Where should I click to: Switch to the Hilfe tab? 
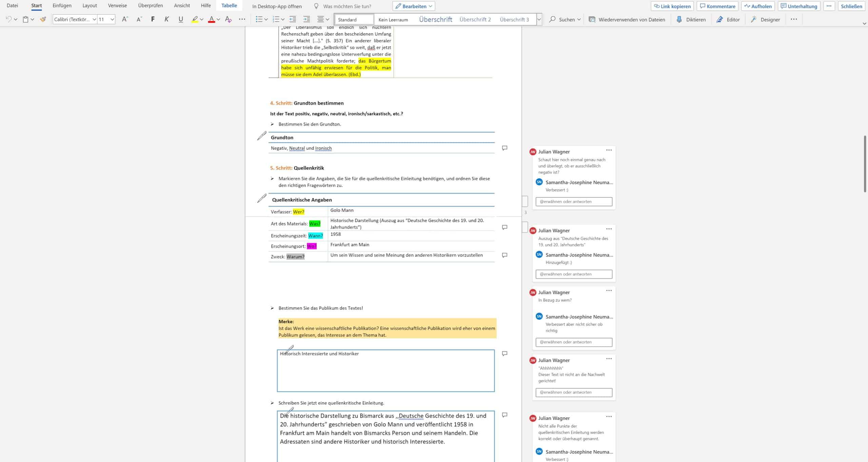click(x=206, y=6)
